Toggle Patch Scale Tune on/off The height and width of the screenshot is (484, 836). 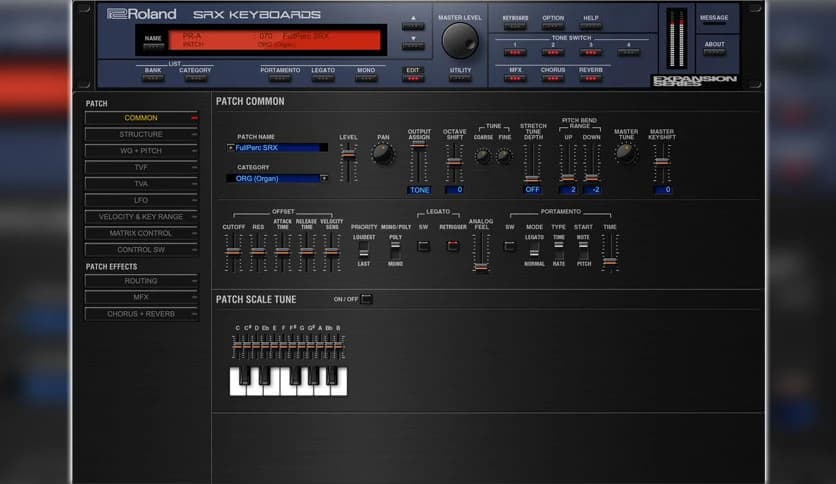pos(366,299)
